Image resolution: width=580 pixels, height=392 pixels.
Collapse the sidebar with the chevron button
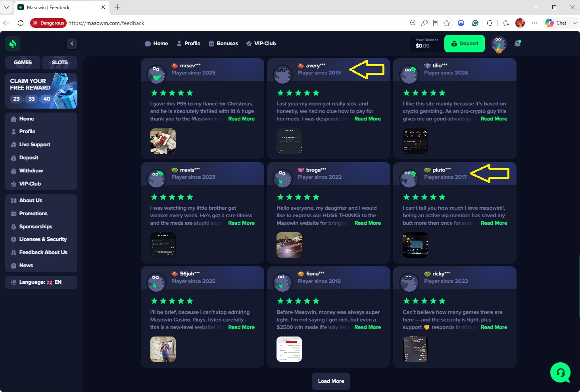72,44
